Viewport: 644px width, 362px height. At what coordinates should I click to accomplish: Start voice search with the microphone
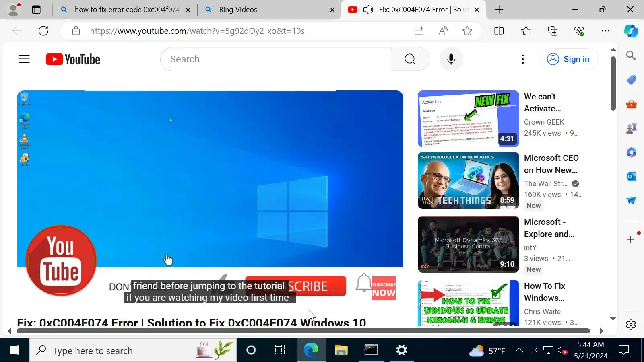point(451,59)
